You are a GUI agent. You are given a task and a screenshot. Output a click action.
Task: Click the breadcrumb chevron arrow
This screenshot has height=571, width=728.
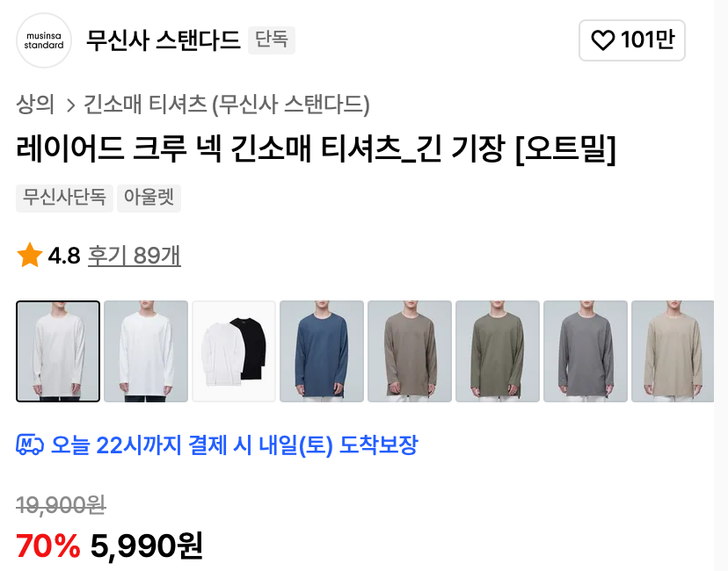click(70, 105)
